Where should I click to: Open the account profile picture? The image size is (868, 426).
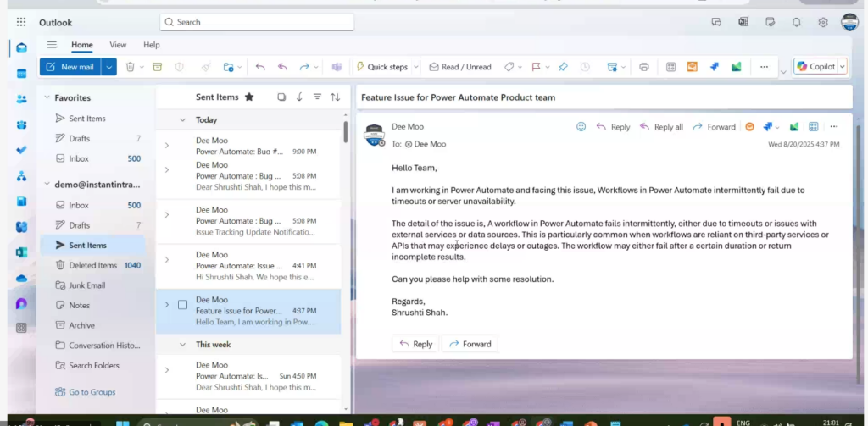[x=849, y=22]
